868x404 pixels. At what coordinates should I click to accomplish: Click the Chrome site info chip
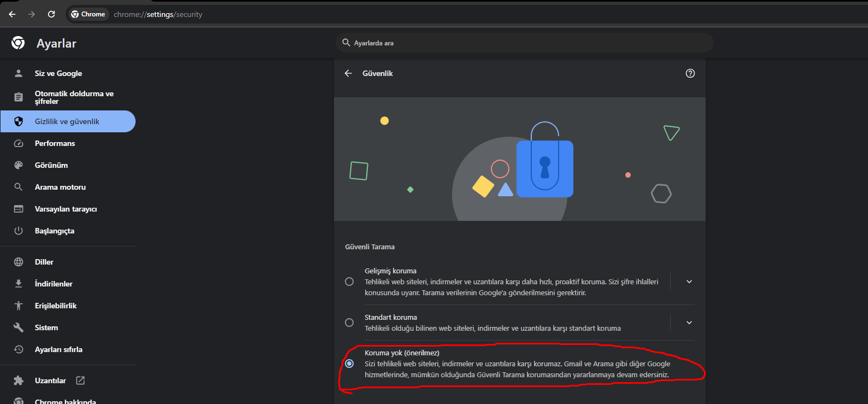(88, 14)
